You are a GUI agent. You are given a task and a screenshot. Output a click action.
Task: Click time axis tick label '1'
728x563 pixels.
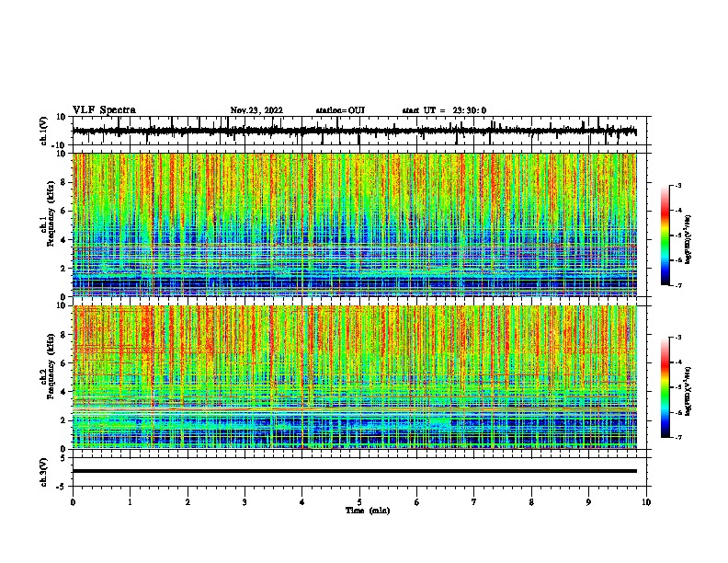(130, 502)
